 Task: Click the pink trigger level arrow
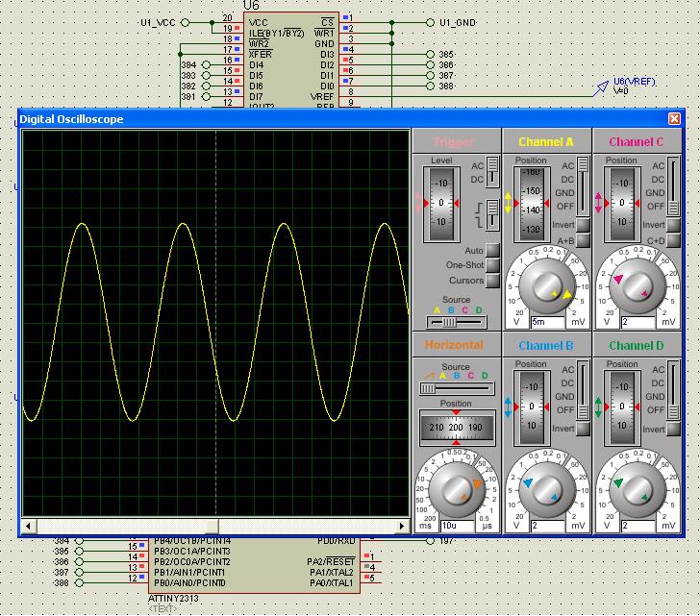[x=418, y=203]
